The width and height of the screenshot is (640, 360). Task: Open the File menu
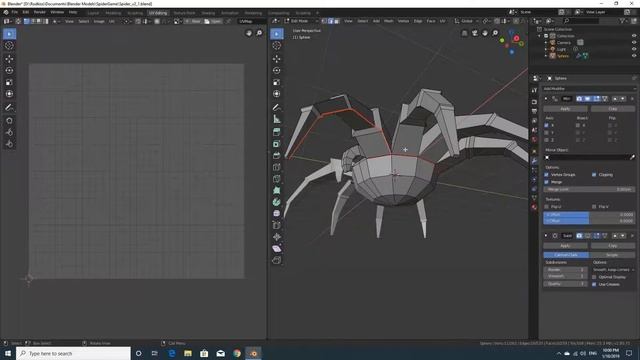click(x=15, y=12)
